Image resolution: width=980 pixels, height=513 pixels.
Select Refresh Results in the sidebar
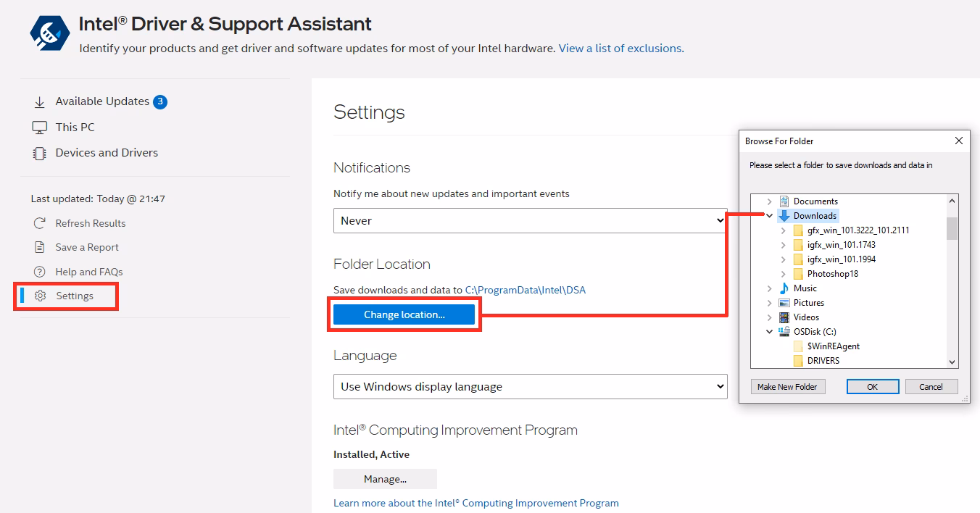91,223
